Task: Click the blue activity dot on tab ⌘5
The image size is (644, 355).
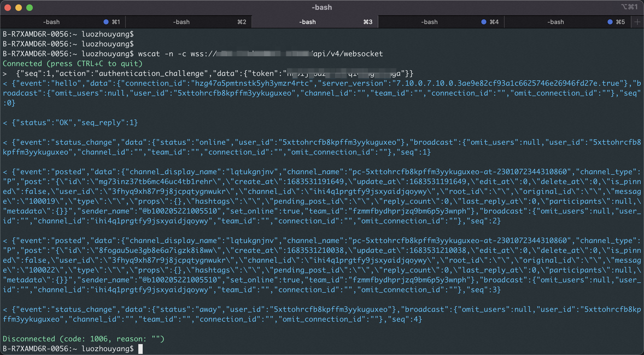Action: (x=610, y=22)
